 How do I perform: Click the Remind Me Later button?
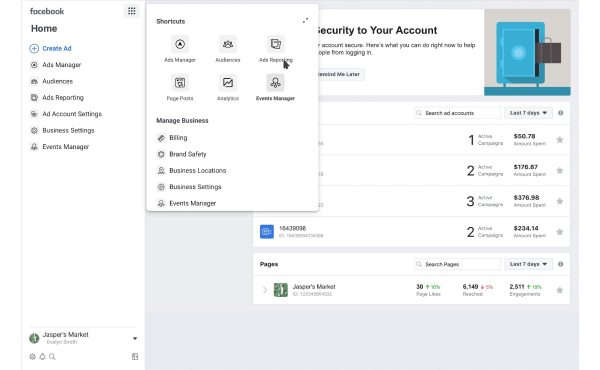[339, 74]
